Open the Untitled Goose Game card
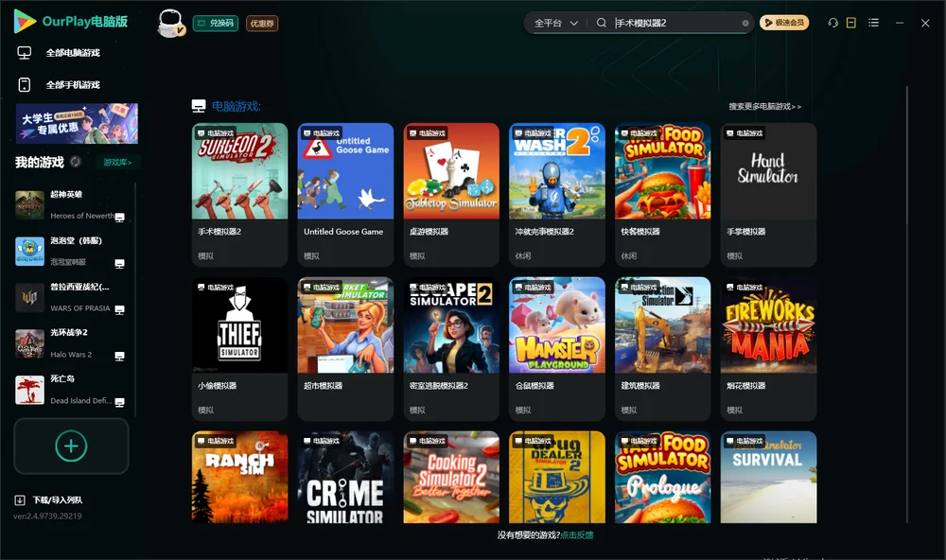Screen dimensions: 946x560 [345, 194]
